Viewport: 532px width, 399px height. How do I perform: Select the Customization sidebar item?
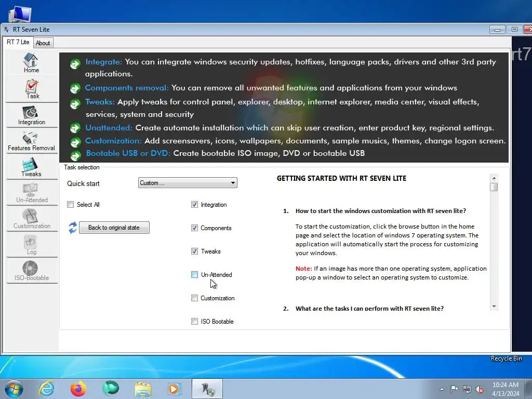click(x=32, y=219)
